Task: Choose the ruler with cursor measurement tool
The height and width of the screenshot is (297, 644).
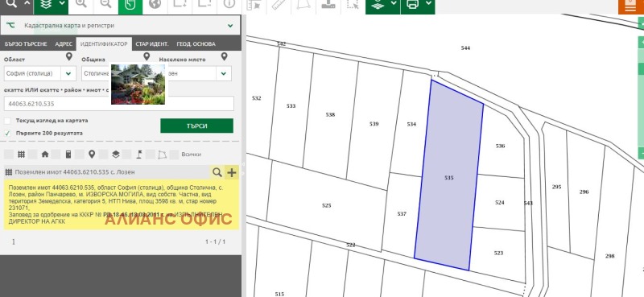Action: (x=254, y=4)
